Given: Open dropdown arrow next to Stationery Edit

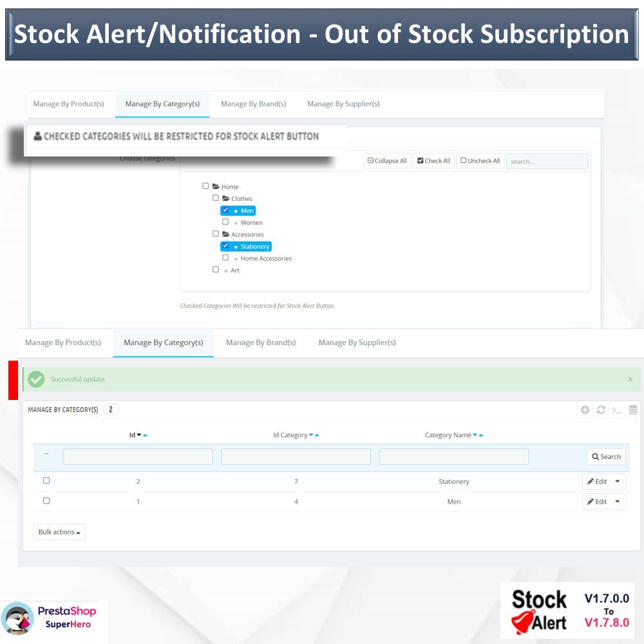Looking at the screenshot, I should tap(618, 481).
